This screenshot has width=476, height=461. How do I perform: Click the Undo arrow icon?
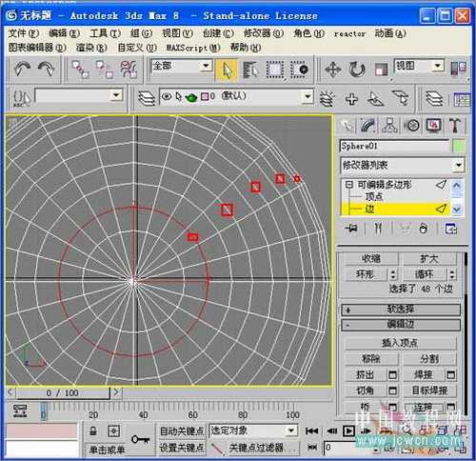[x=22, y=69]
